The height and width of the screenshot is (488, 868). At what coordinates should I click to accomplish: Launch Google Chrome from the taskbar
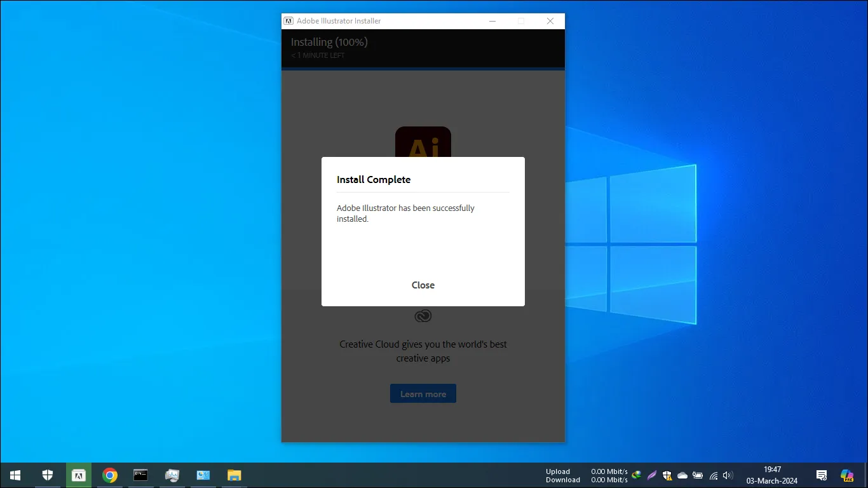click(x=110, y=475)
